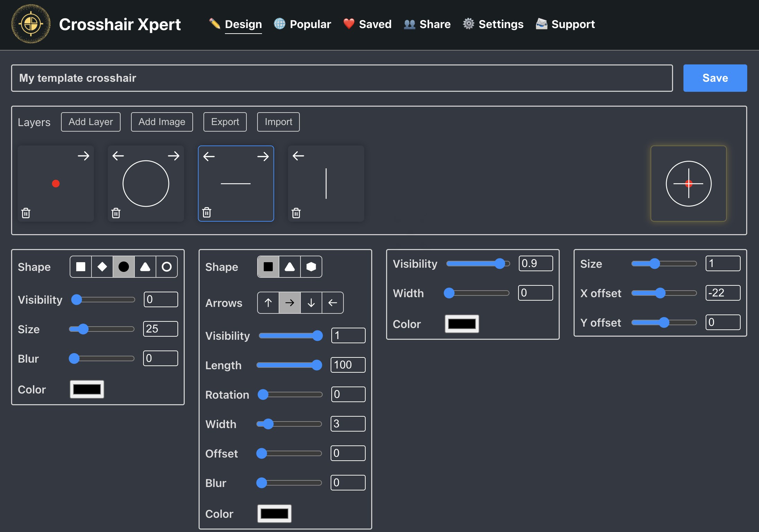Move the vertical line layer left
Image resolution: width=759 pixels, height=532 pixels.
point(298,156)
